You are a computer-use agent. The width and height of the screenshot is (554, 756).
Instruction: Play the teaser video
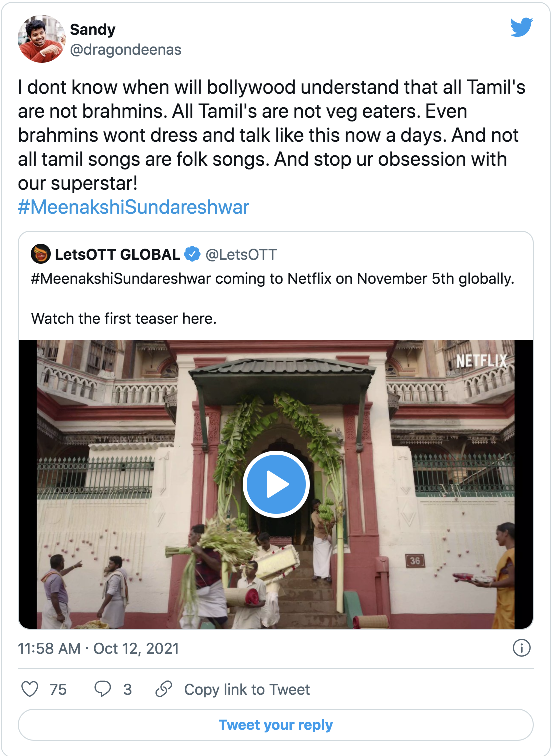(x=276, y=484)
